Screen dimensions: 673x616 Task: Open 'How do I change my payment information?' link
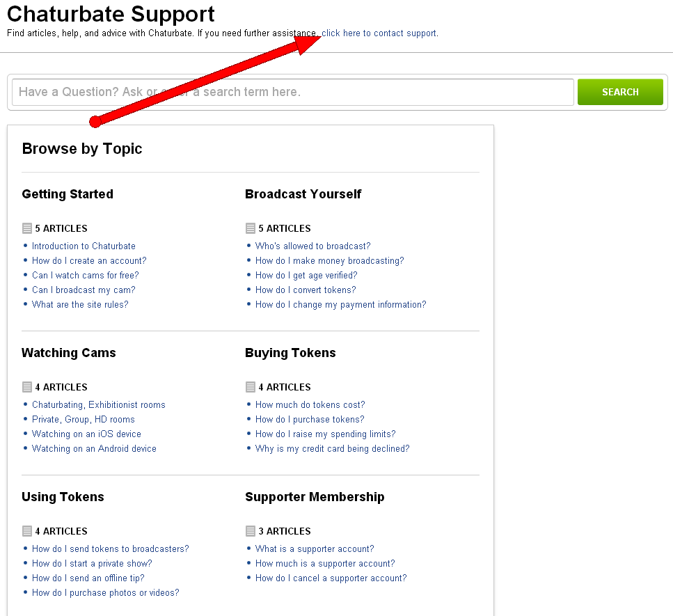341,304
